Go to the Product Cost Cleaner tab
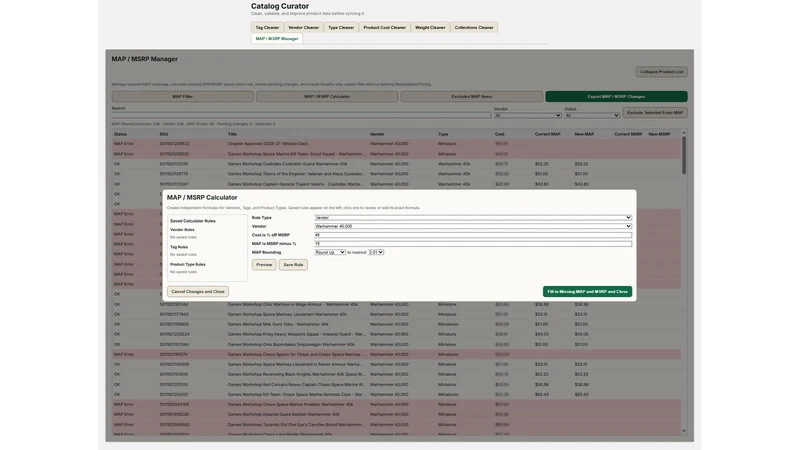The image size is (800, 450). pos(384,28)
